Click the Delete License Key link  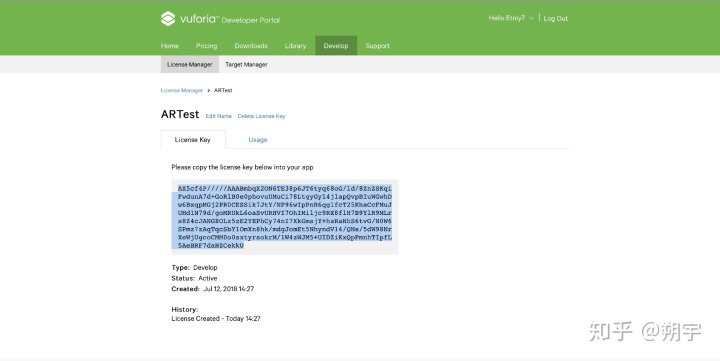(x=261, y=116)
